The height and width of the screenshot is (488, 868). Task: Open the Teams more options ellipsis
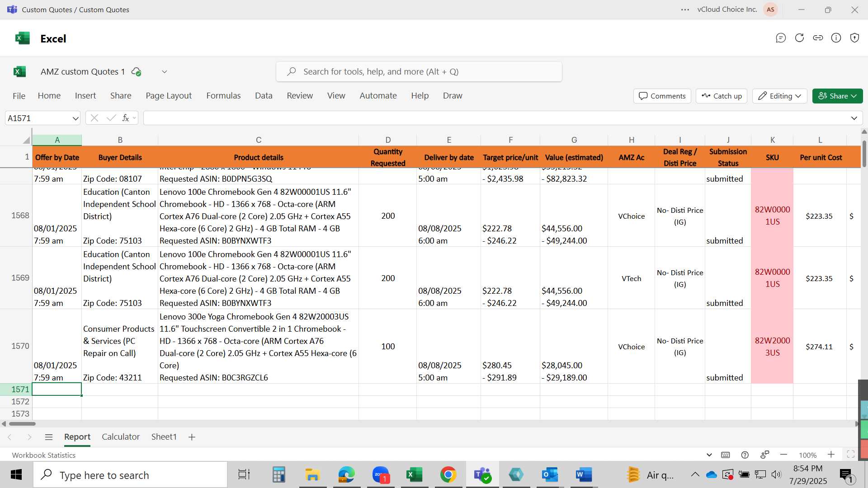click(685, 9)
